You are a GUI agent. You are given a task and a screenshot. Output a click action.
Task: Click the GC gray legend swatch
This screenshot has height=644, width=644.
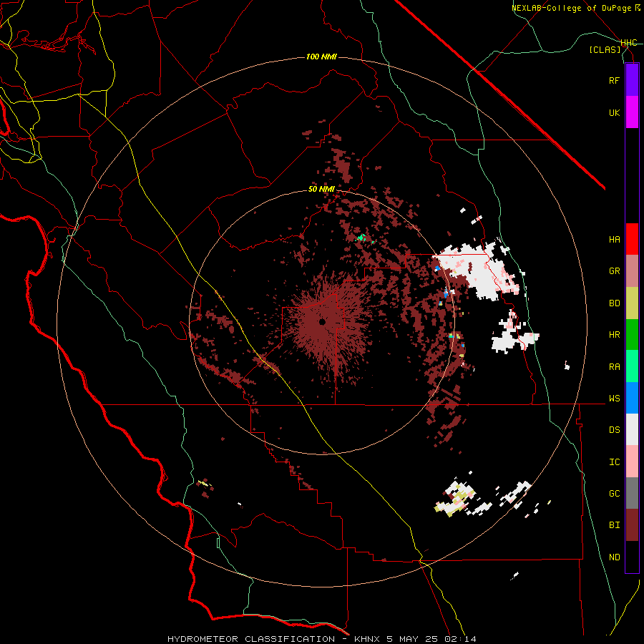(632, 493)
